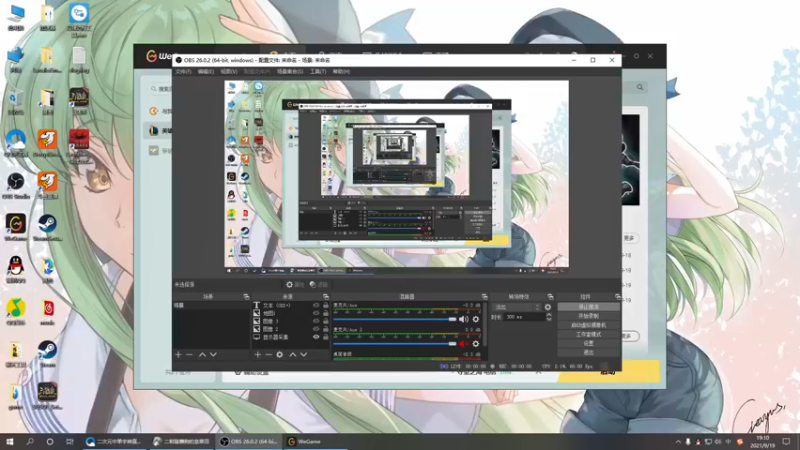The image size is (800, 450).
Task: Open settings gear for the first mixer channel
Action: tap(476, 319)
